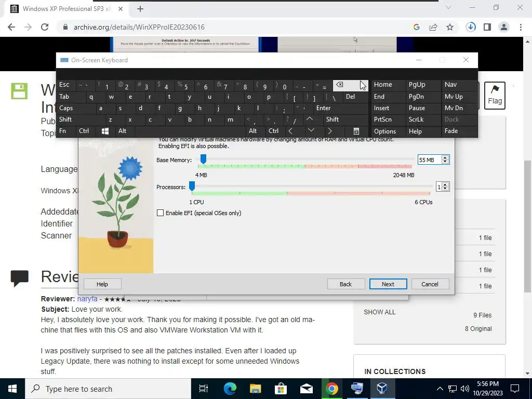The height and width of the screenshot is (399, 532).
Task: Click the Enter key on On-Screen Keyboard
Action: (x=340, y=108)
